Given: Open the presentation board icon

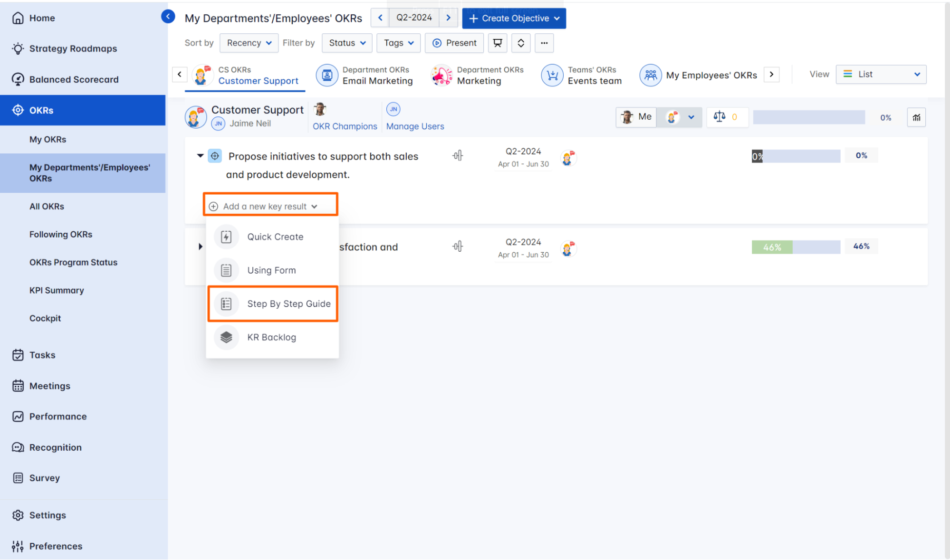Looking at the screenshot, I should (x=497, y=43).
